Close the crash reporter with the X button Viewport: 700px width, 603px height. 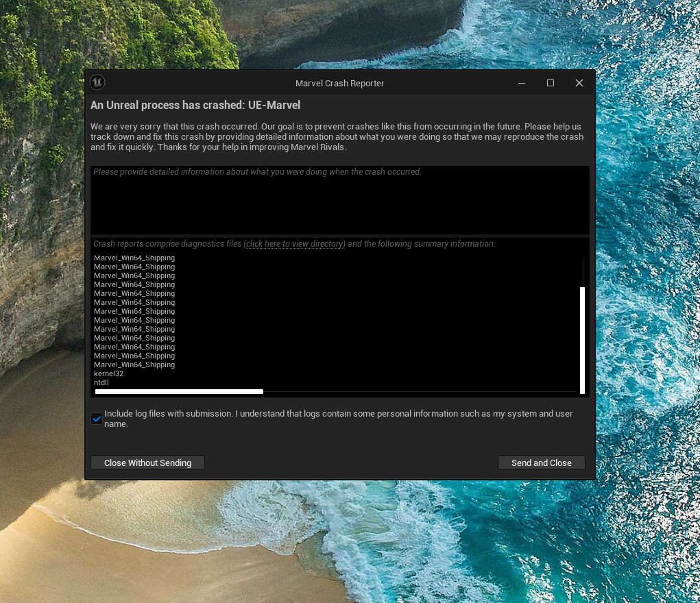point(579,83)
